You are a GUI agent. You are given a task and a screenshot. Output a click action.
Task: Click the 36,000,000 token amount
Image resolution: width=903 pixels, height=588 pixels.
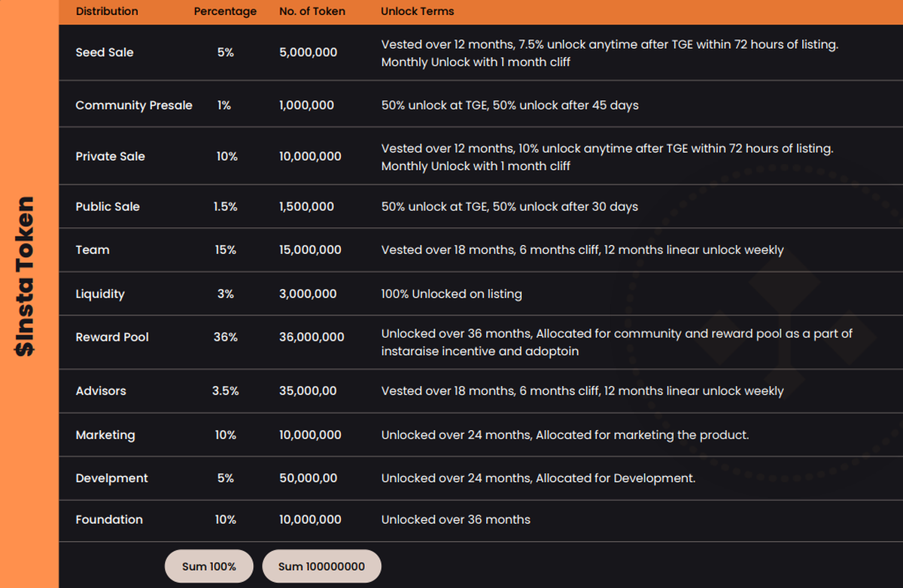pyautogui.click(x=312, y=337)
